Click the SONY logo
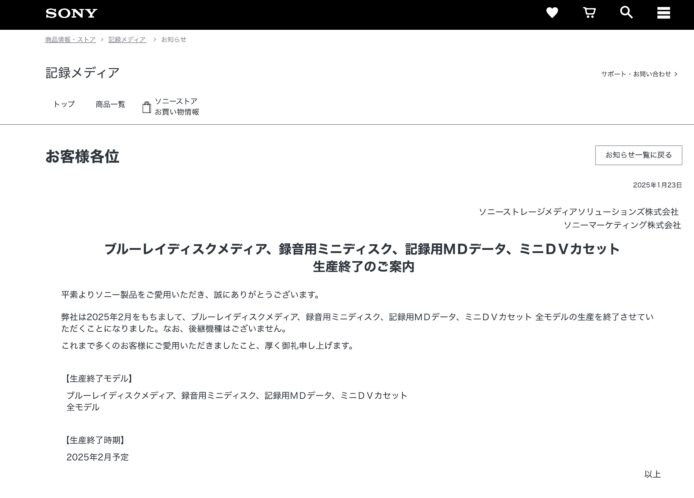 click(71, 13)
